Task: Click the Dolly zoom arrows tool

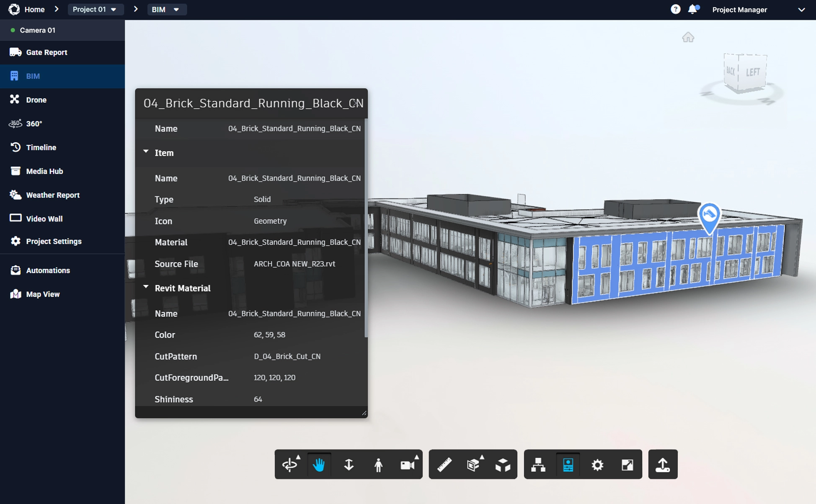Action: [x=349, y=465]
